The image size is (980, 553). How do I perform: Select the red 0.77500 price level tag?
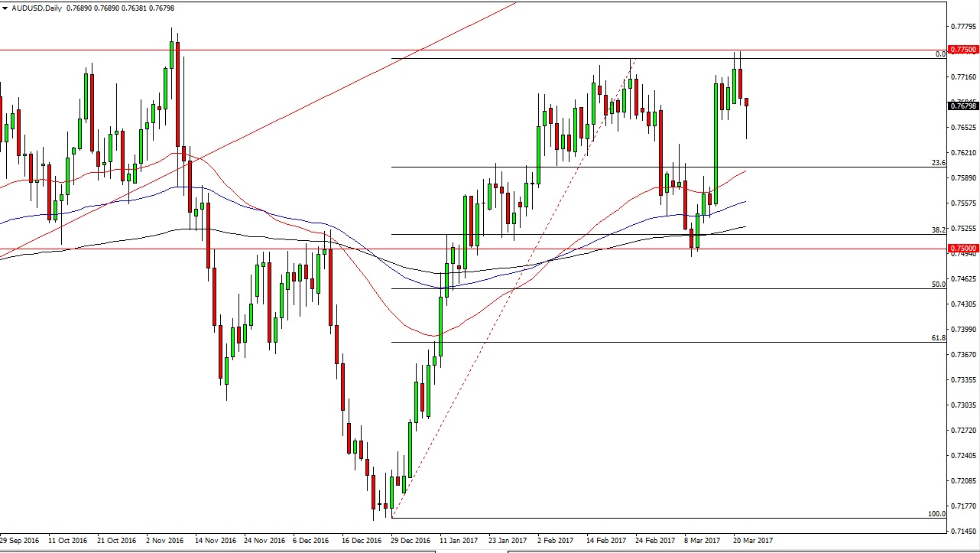pos(962,50)
